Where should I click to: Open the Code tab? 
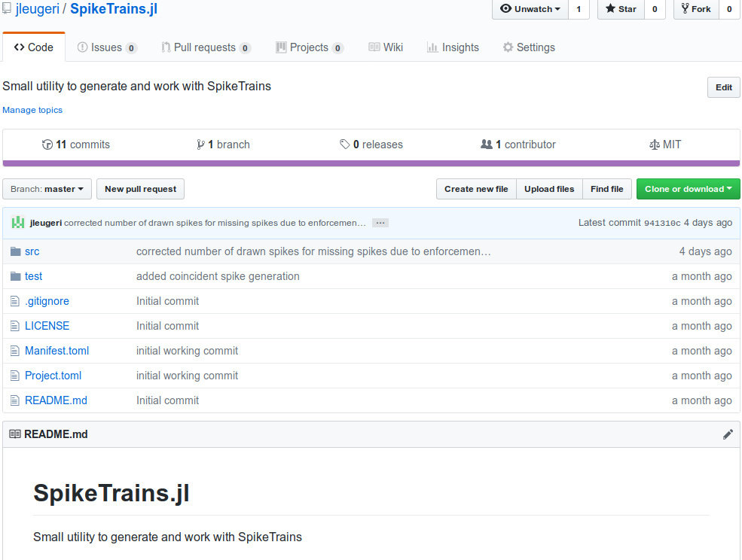coord(34,47)
